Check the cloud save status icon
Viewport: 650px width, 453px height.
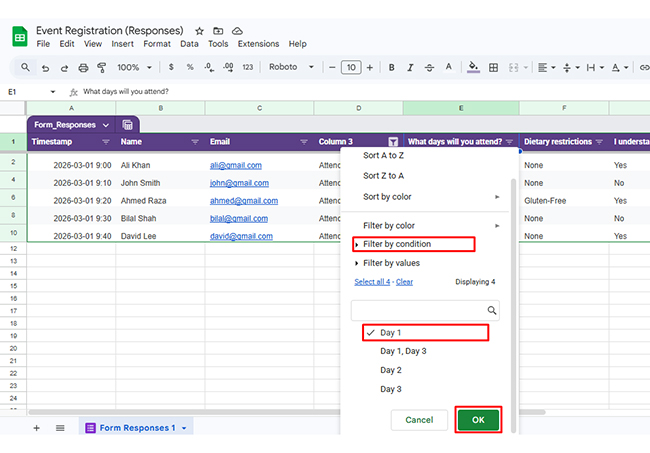pyautogui.click(x=237, y=31)
